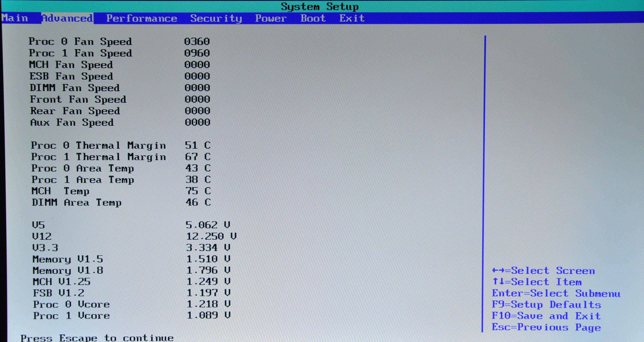
Task: Click Proc 0 Fan Speed value 0360
Action: click(197, 41)
